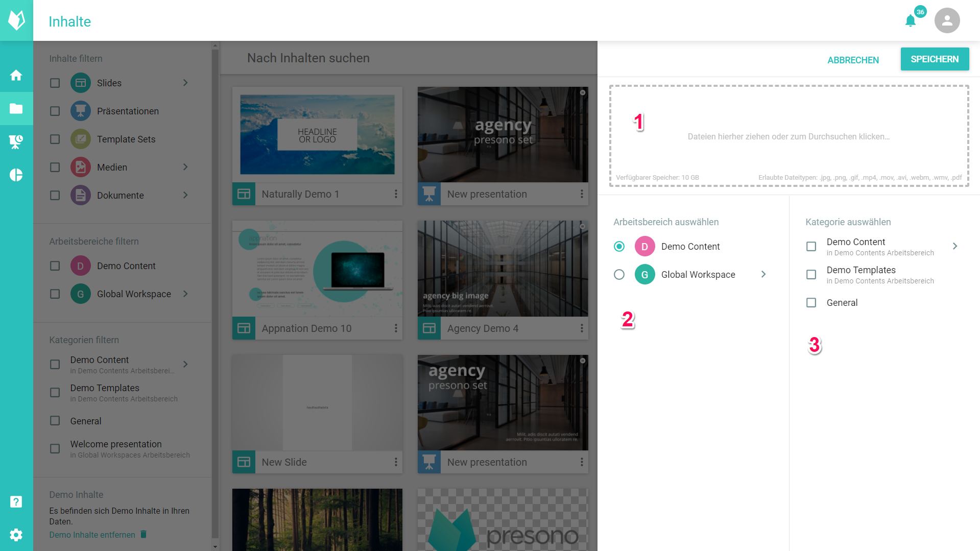Open options menu for Naturally Demo 1
980x551 pixels.
(x=396, y=194)
